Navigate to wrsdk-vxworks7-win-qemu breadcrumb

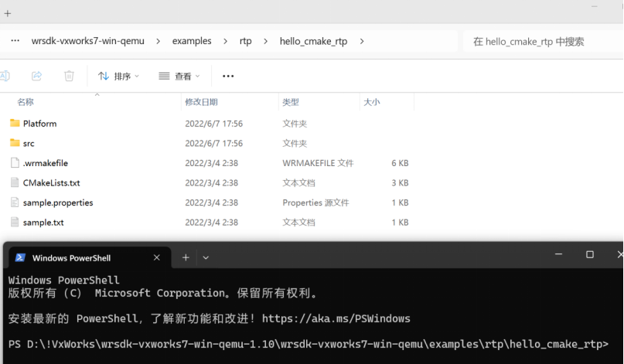[x=87, y=41]
